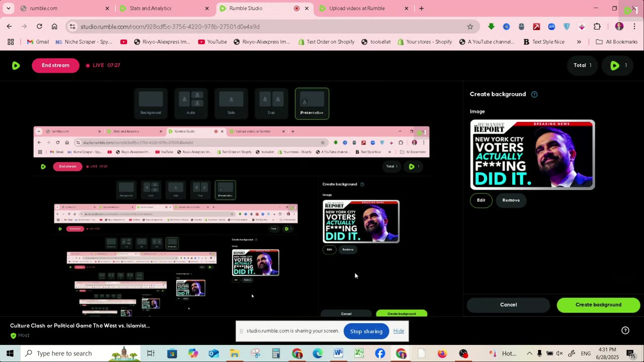
Task: Open the green download arrow extension
Action: [x=491, y=27]
